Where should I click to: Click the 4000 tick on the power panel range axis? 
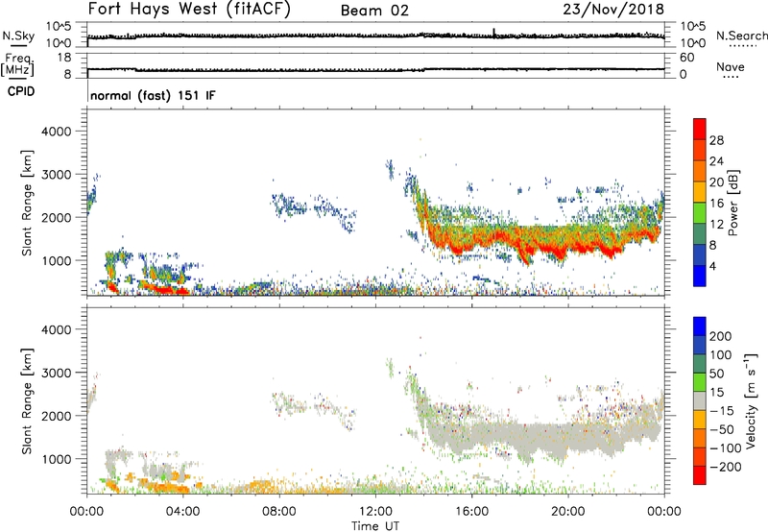[57, 132]
